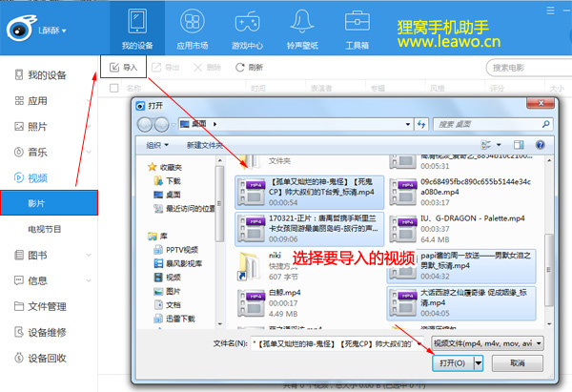Open the 文件名 history dropdown
Viewport: 572px width, 392px height.
coord(419,343)
